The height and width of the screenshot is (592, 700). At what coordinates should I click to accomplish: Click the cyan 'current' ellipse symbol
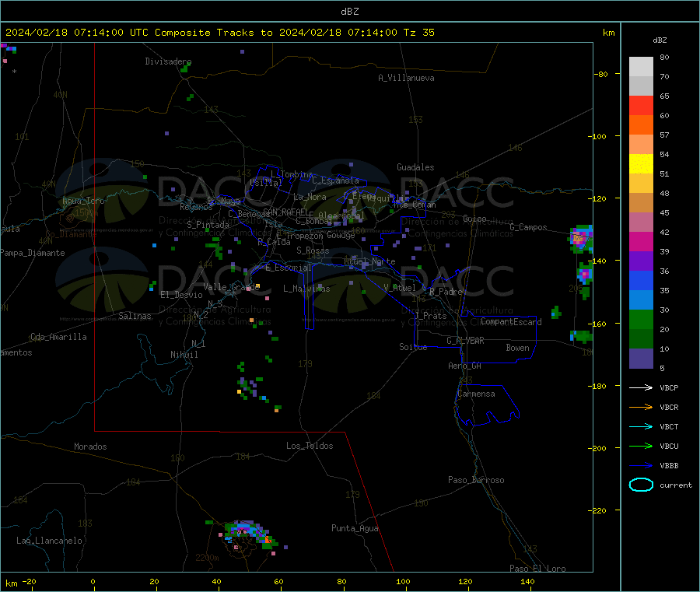[641, 485]
